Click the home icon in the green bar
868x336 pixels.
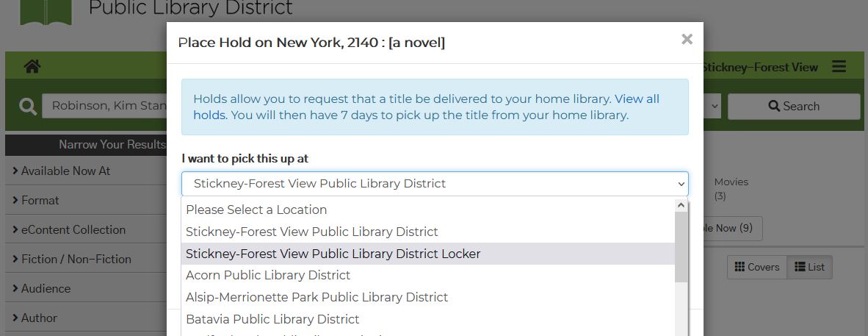pyautogui.click(x=32, y=66)
